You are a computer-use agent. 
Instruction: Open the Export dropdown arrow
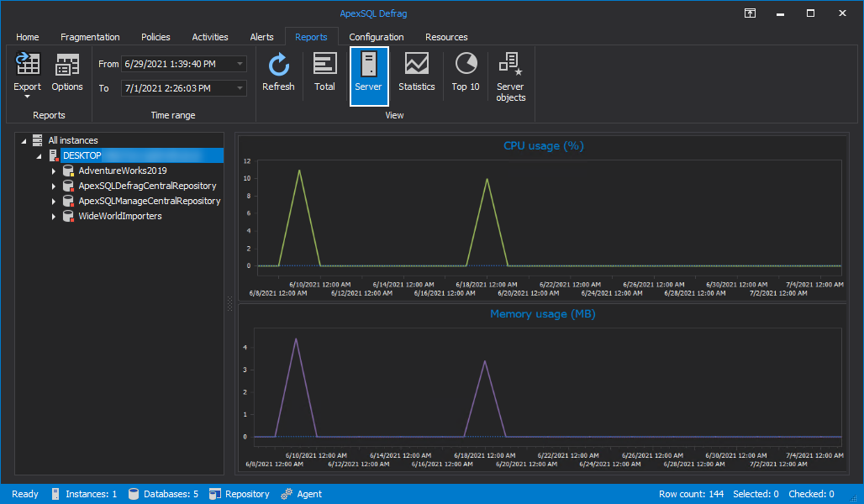coord(27,97)
